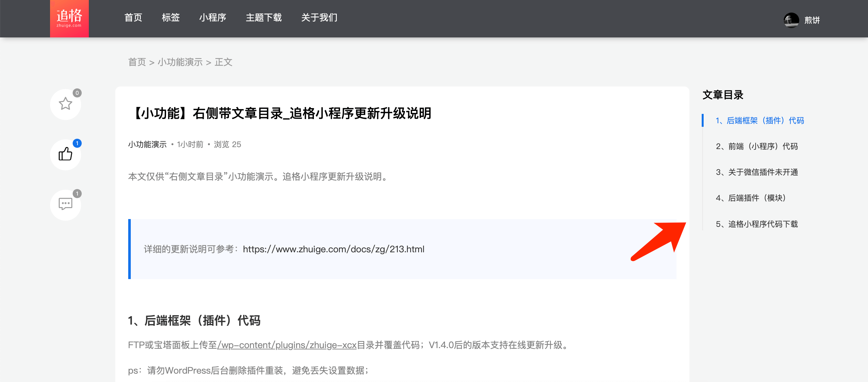Click the article title 【小功能】右侧带文章目录
868x382 pixels.
pyautogui.click(x=280, y=114)
